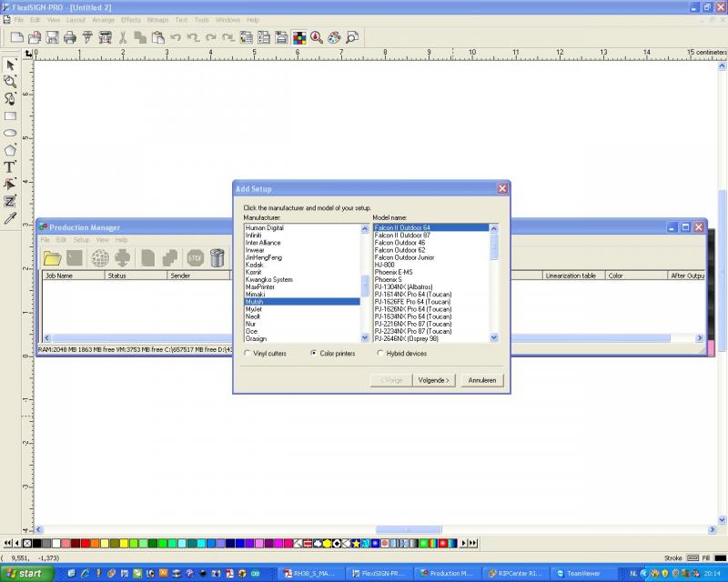Screen dimensions: 728x582
Task: Click the Volgende > button
Action: pyautogui.click(x=434, y=380)
